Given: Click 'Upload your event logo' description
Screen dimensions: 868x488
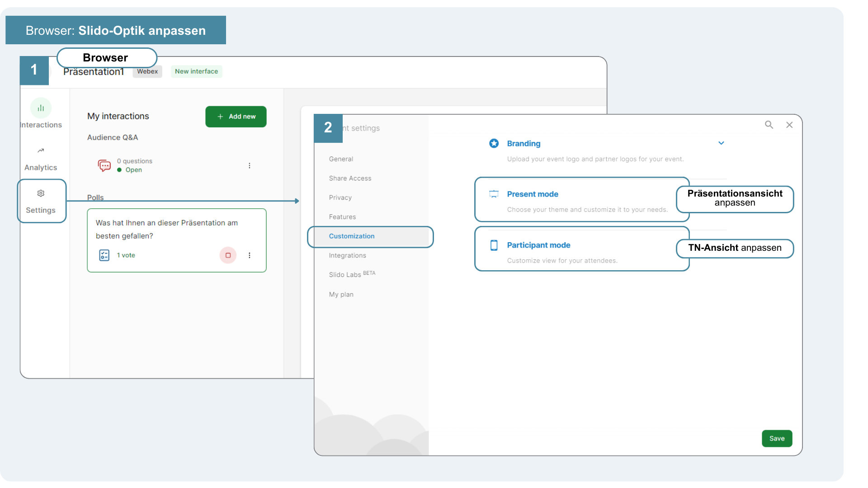Looking at the screenshot, I should (595, 159).
